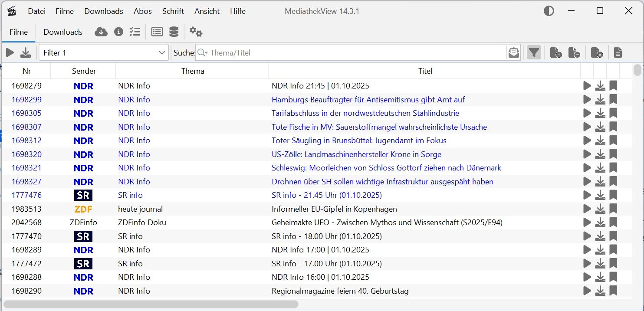This screenshot has width=644, height=311.
Task: Toggle the description panel list icon
Action: pos(157,32)
